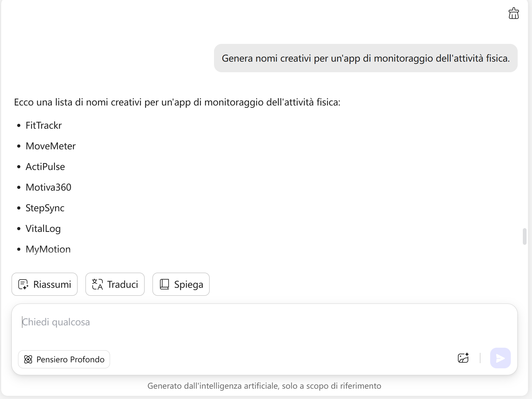
Task: Clear the conversation using the brush icon
Action: pos(514,13)
